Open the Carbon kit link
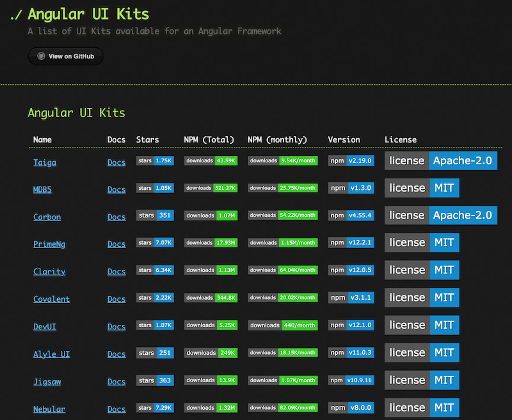The image size is (512, 420). [x=47, y=217]
